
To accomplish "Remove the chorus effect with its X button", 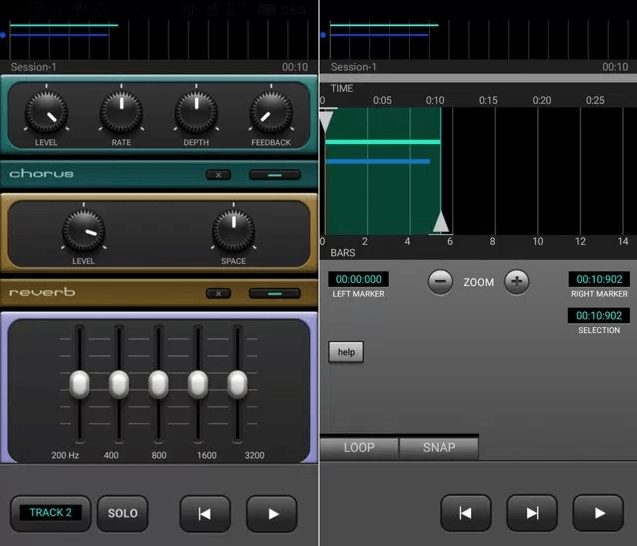I will point(219,175).
